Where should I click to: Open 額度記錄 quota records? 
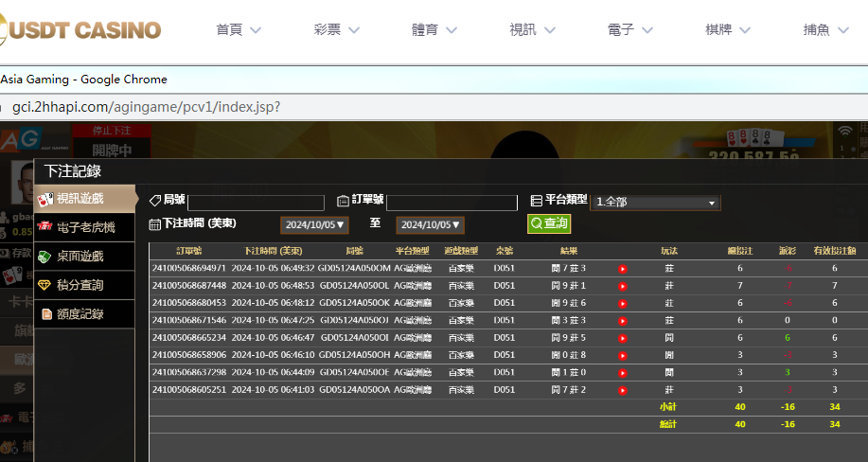[80, 313]
